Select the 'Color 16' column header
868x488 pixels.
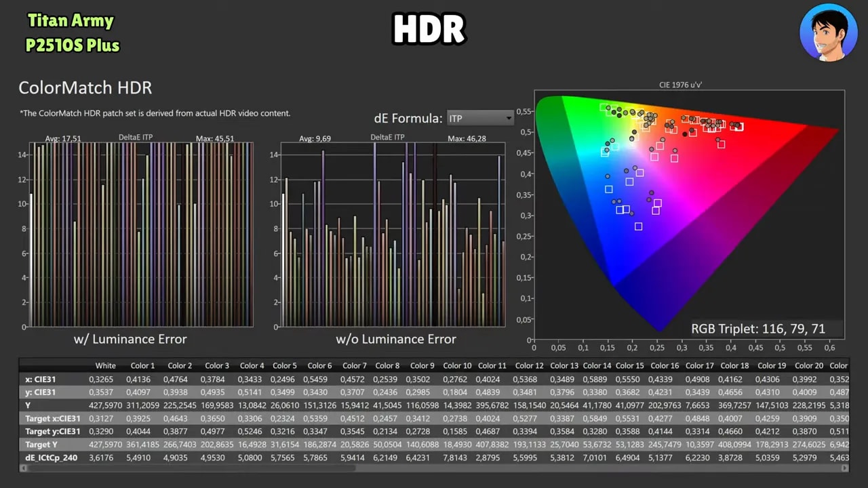point(665,366)
